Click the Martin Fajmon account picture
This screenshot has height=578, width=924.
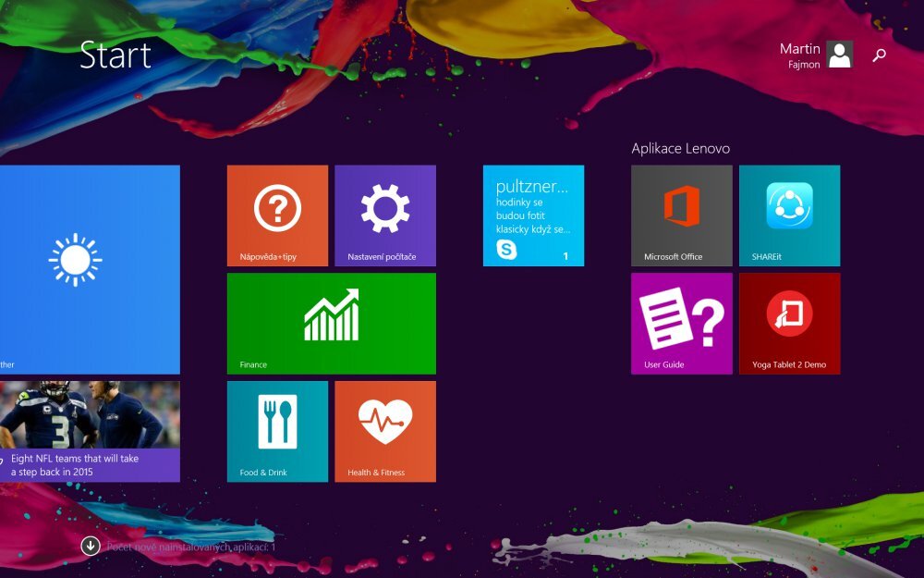coord(839,55)
